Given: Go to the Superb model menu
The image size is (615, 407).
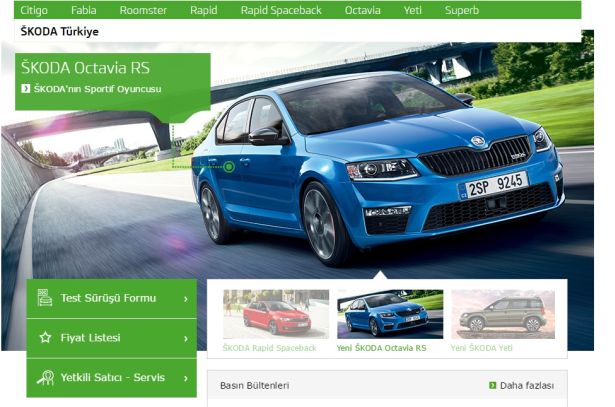Looking at the screenshot, I should (462, 10).
